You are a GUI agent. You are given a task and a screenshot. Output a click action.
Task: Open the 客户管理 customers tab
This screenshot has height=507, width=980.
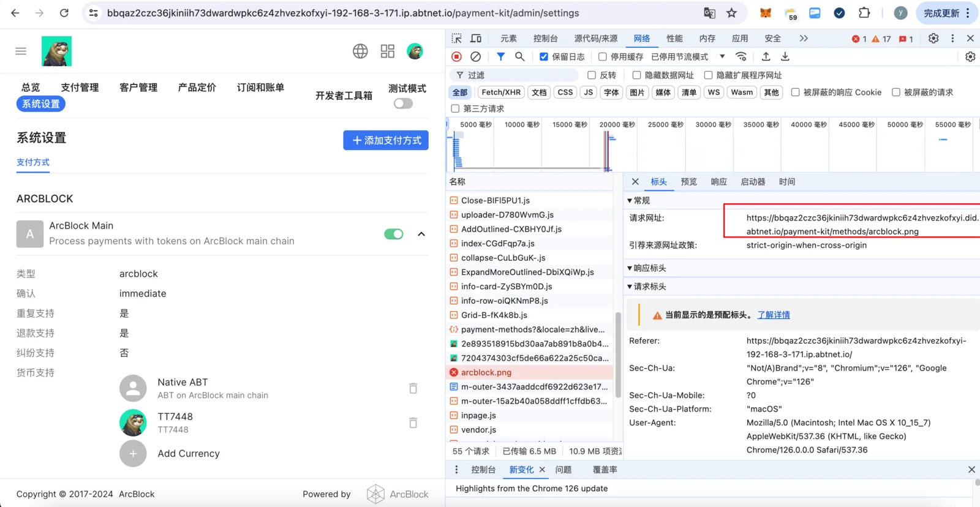click(138, 88)
